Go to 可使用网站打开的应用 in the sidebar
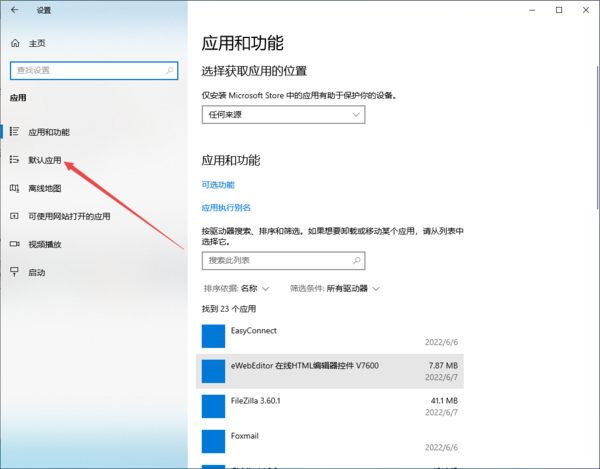This screenshot has width=600, height=469. coord(69,216)
